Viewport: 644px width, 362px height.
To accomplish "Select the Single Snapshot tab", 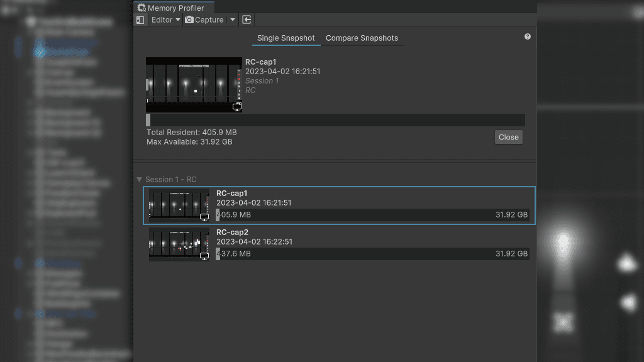I will (286, 38).
